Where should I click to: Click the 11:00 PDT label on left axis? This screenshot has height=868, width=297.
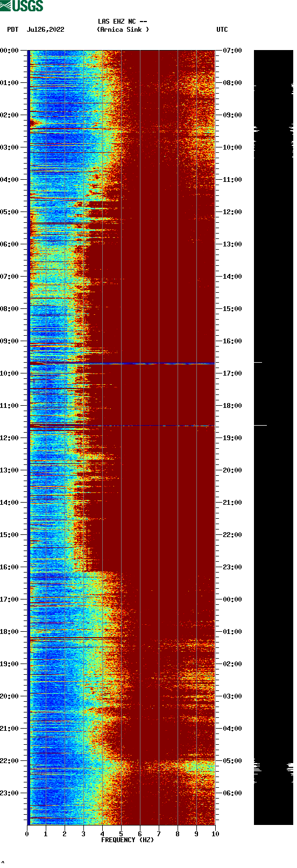pos(10,406)
